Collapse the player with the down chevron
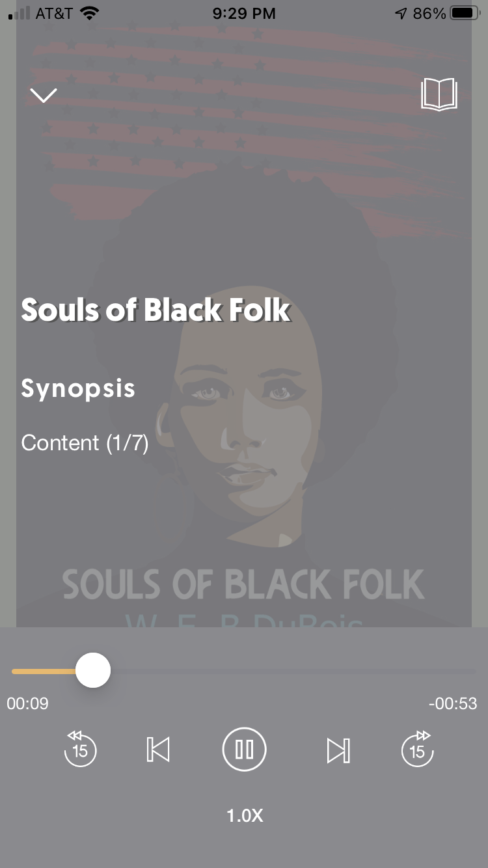Image resolution: width=488 pixels, height=868 pixels. tap(44, 95)
